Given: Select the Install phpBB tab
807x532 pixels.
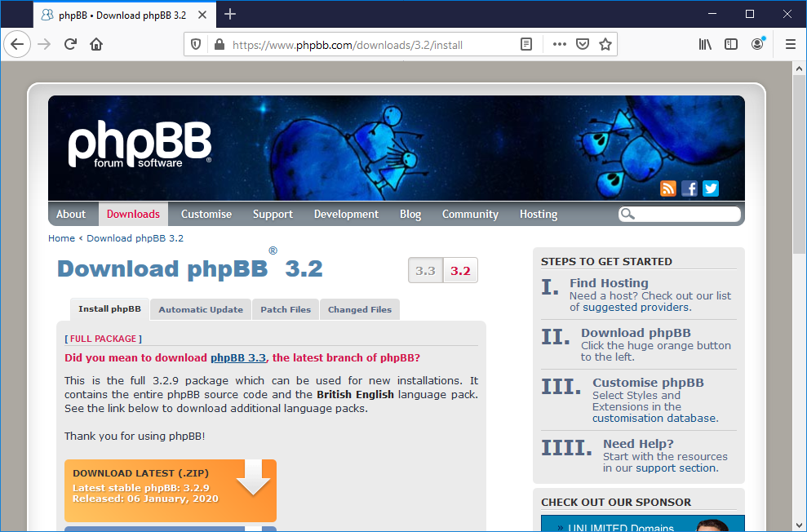Looking at the screenshot, I should [x=109, y=309].
